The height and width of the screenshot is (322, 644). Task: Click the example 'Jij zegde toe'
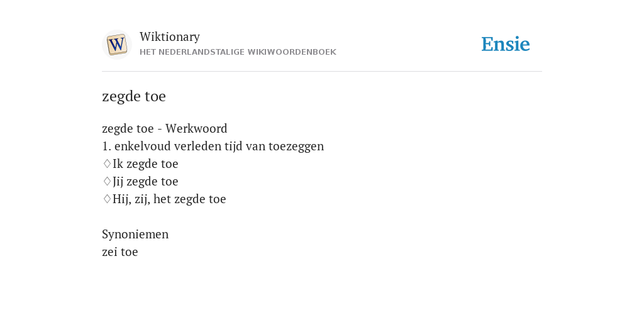145,182
